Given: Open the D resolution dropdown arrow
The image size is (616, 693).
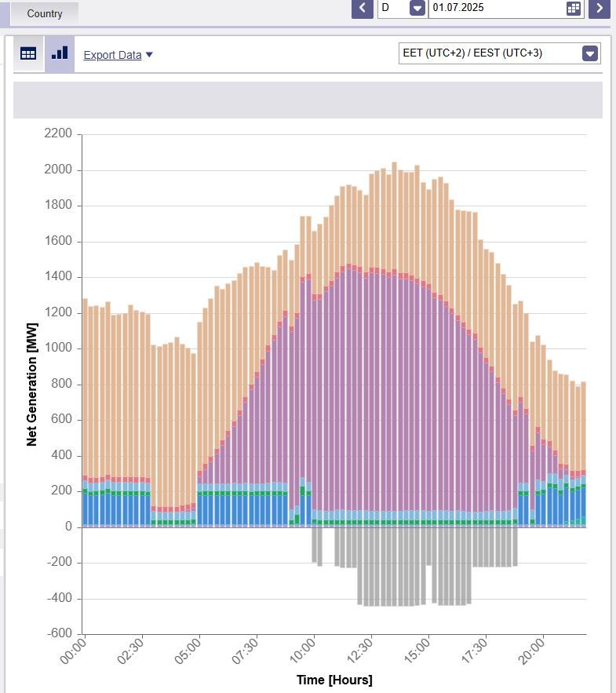Looking at the screenshot, I should tap(417, 8).
